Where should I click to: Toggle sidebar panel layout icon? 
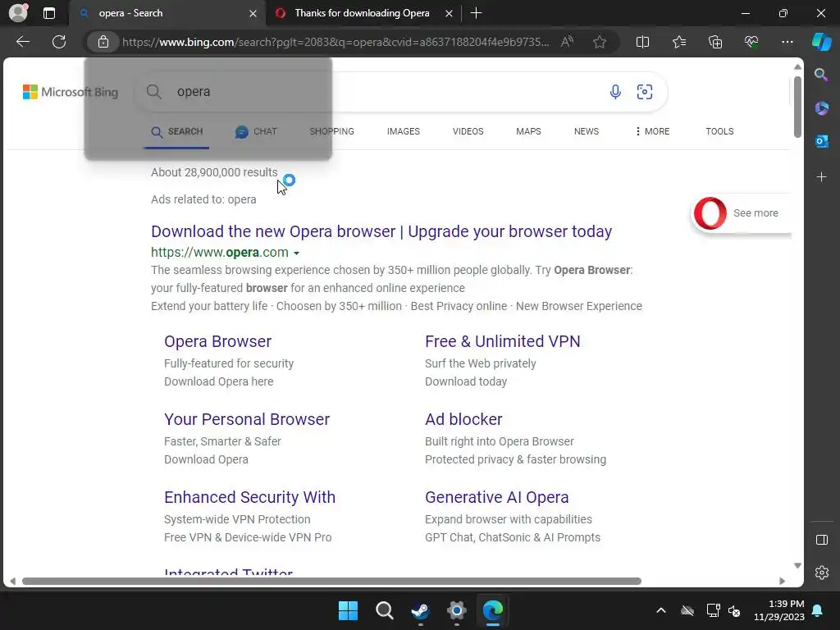coord(821,540)
